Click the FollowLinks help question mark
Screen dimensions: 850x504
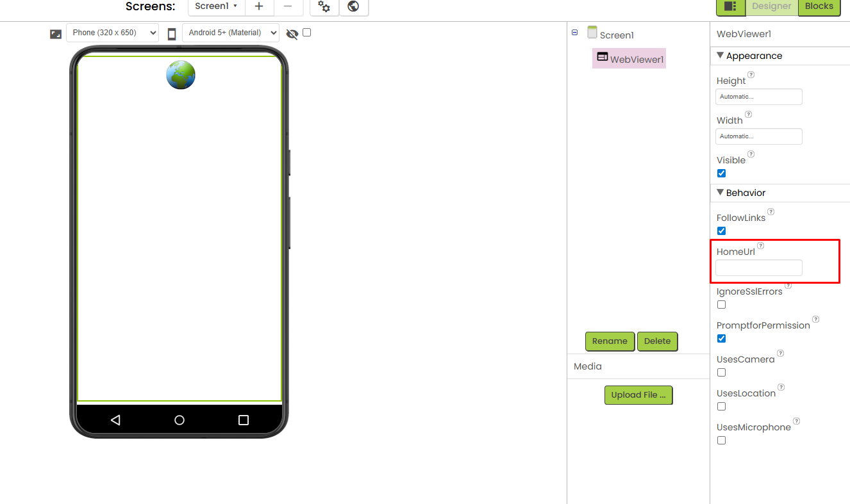(x=771, y=212)
